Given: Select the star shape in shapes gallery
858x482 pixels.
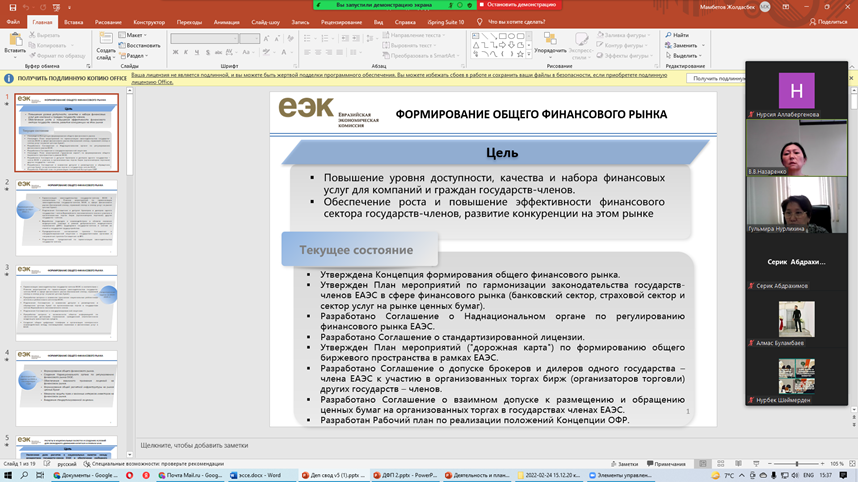Looking at the screenshot, I should point(520,54).
